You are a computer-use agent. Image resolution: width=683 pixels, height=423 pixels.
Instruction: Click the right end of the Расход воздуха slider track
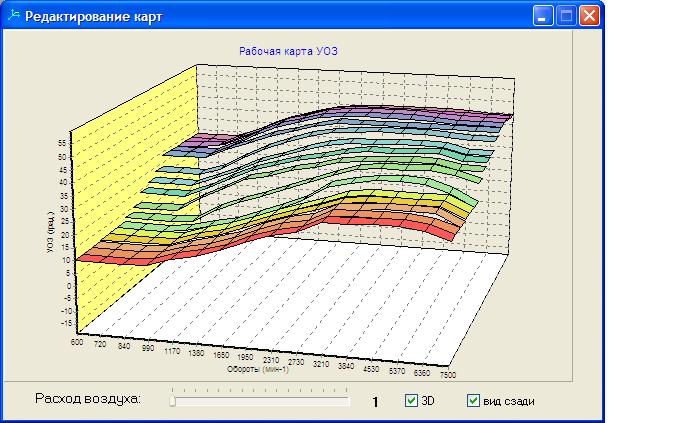(347, 400)
